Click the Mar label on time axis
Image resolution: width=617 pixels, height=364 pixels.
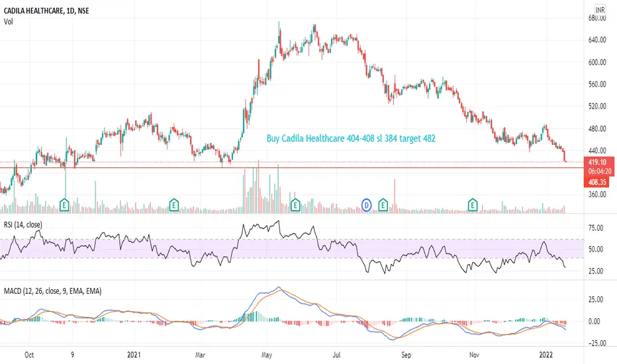(201, 355)
